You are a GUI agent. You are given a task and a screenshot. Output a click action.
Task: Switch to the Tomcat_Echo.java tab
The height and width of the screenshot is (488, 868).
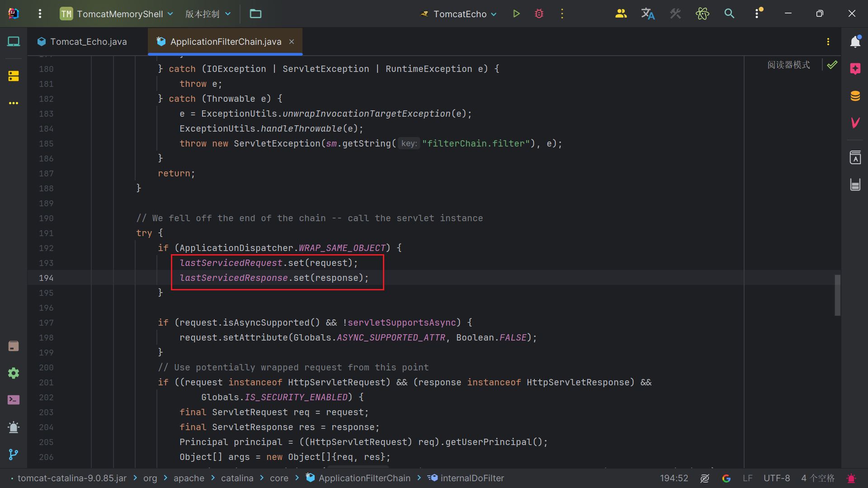point(82,42)
